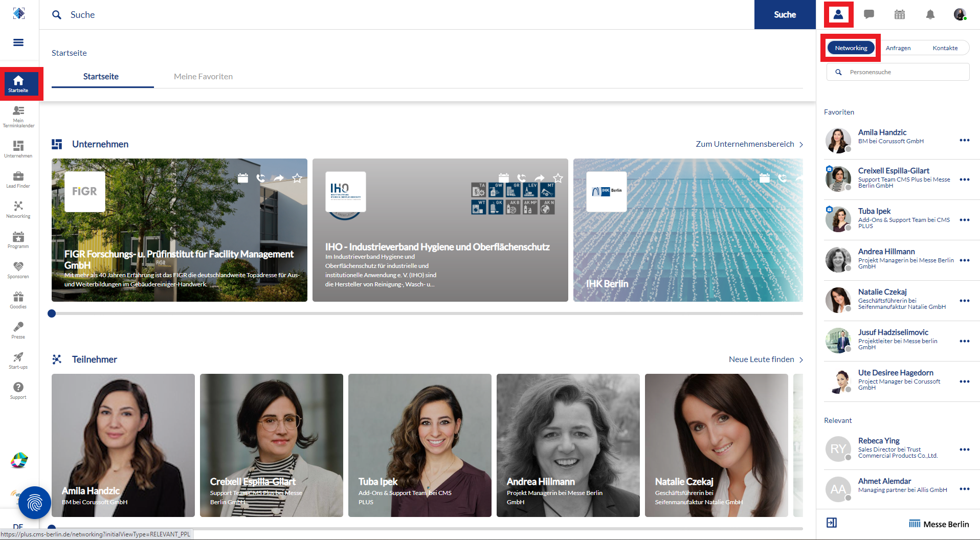Open Rebeca Ying's profile name link
This screenshot has width=980, height=540.
point(879,441)
